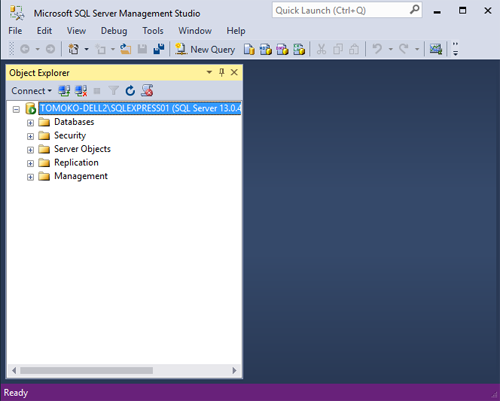Select the Management tree item
This screenshot has height=401, width=500.
(x=81, y=176)
